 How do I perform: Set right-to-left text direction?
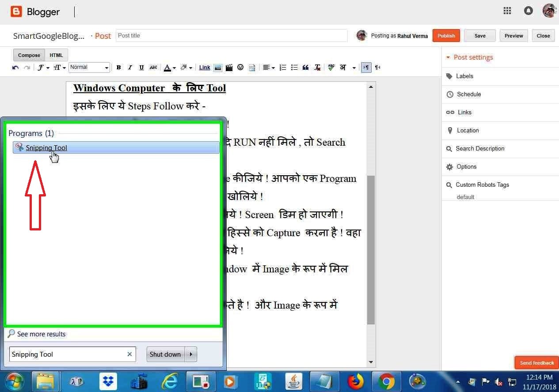pyautogui.click(x=377, y=68)
